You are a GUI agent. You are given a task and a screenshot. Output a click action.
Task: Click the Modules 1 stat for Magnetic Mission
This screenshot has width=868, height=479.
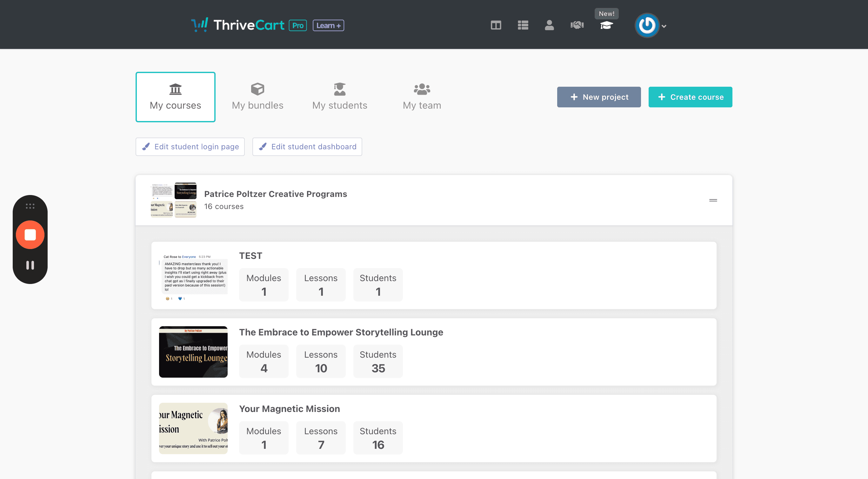coord(264,438)
